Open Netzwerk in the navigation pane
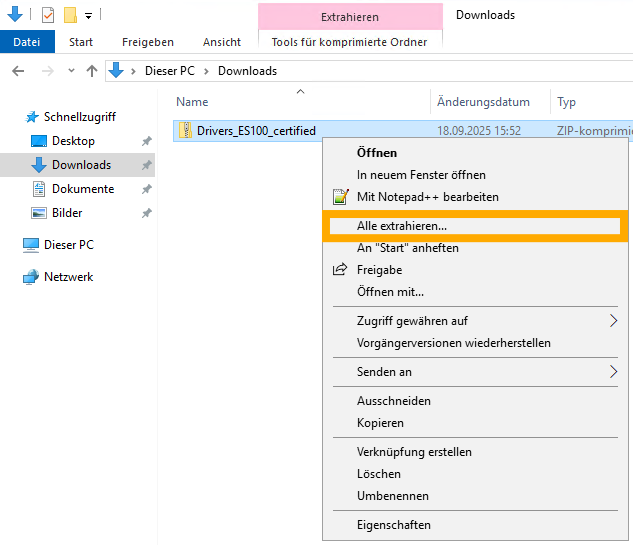The height and width of the screenshot is (545, 633). click(68, 277)
